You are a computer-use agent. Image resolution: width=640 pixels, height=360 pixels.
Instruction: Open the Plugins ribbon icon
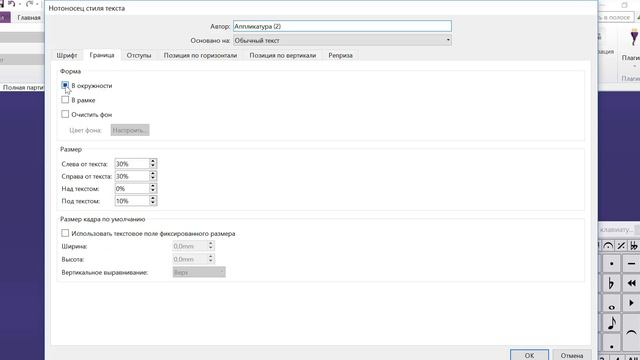[634, 37]
